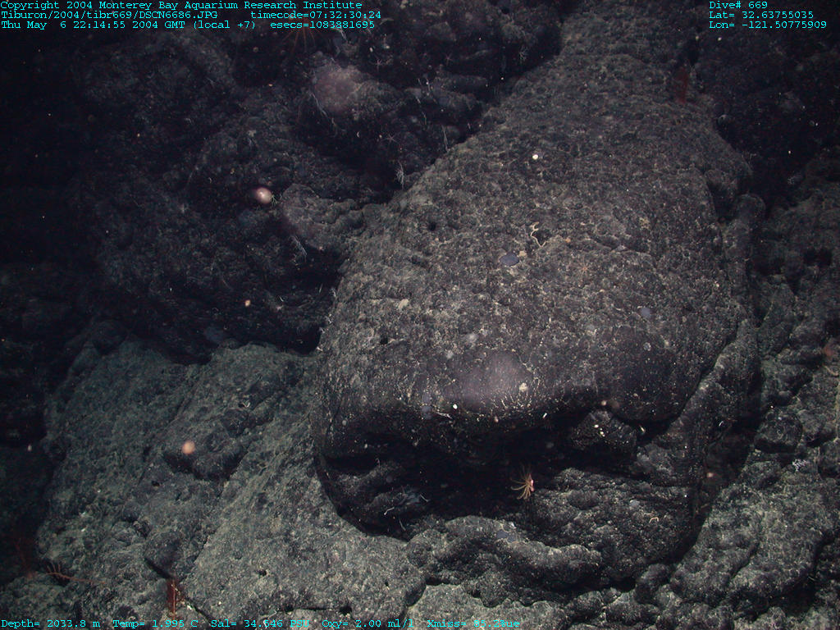Click the orange particle on lower-left rock

pos(188,447)
